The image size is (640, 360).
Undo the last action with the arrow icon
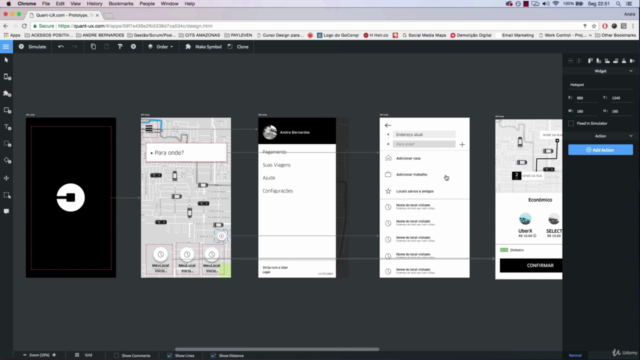(61, 47)
